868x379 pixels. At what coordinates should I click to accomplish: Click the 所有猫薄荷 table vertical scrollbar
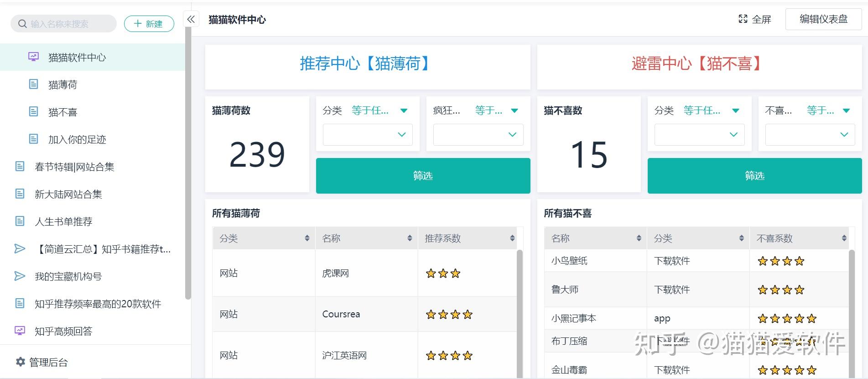(x=519, y=311)
